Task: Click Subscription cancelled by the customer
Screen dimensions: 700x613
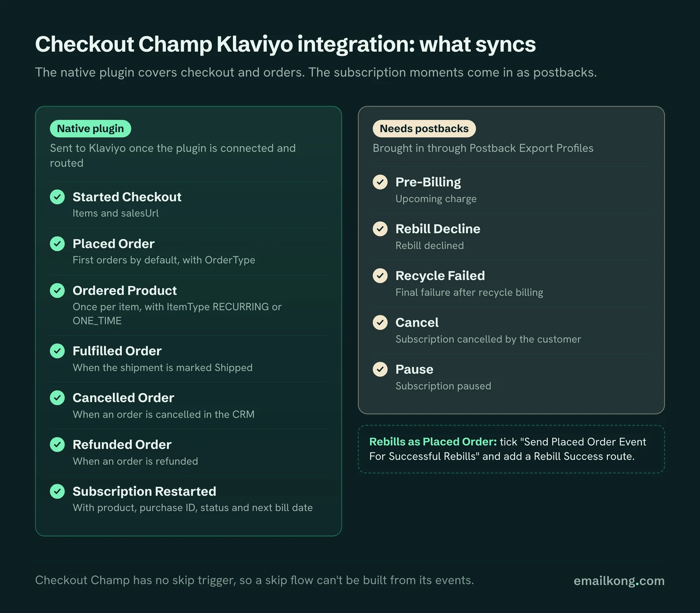Action: pyautogui.click(x=488, y=339)
